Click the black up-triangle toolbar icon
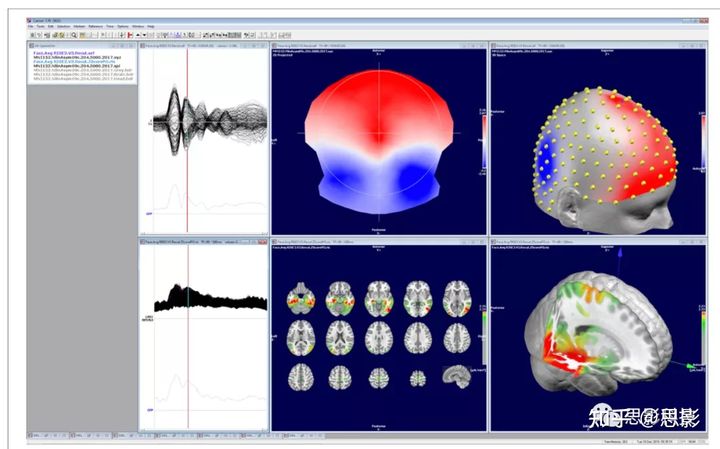 (138, 35)
